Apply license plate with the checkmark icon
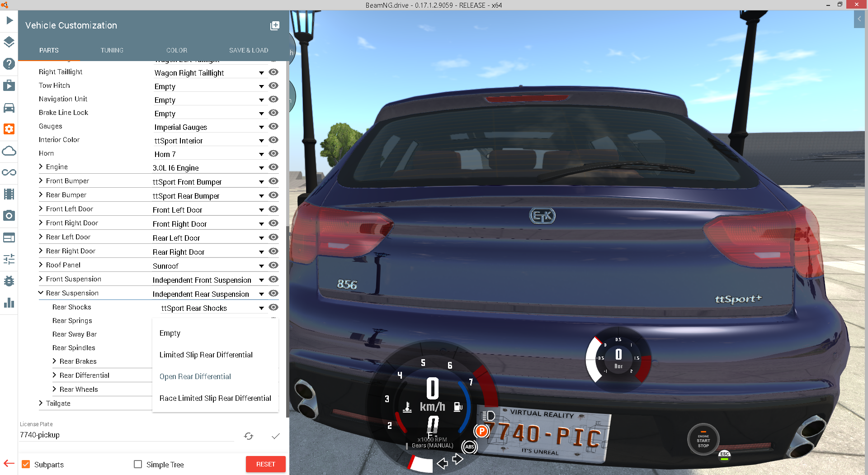Image resolution: width=868 pixels, height=475 pixels. (x=276, y=436)
